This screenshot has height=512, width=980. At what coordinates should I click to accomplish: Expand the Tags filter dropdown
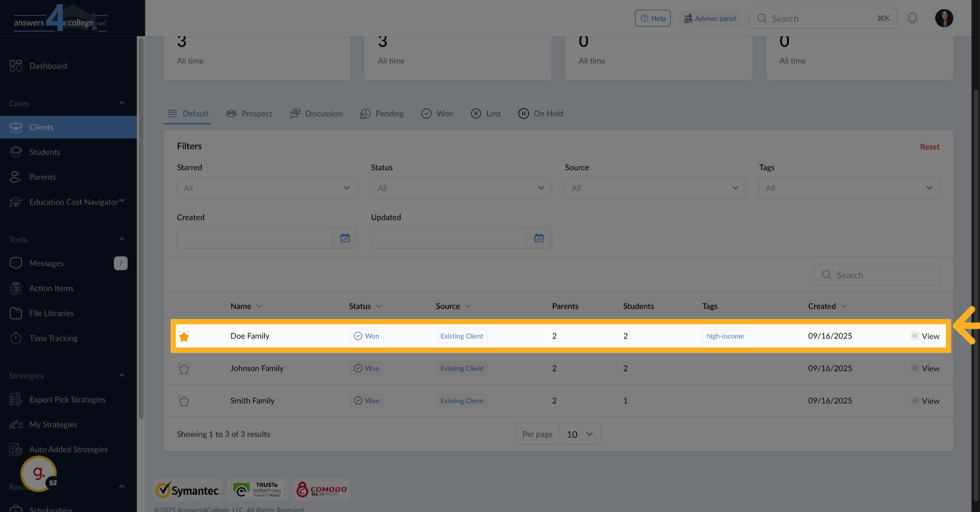click(849, 188)
